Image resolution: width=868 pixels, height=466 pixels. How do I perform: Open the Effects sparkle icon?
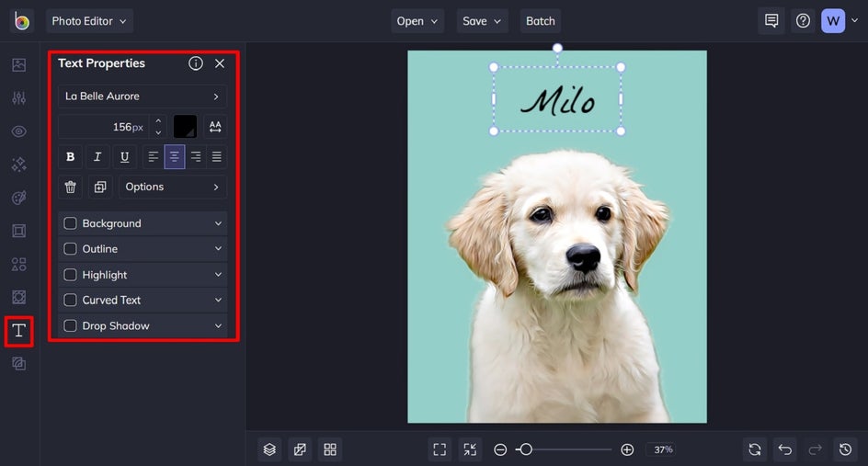pyautogui.click(x=18, y=165)
